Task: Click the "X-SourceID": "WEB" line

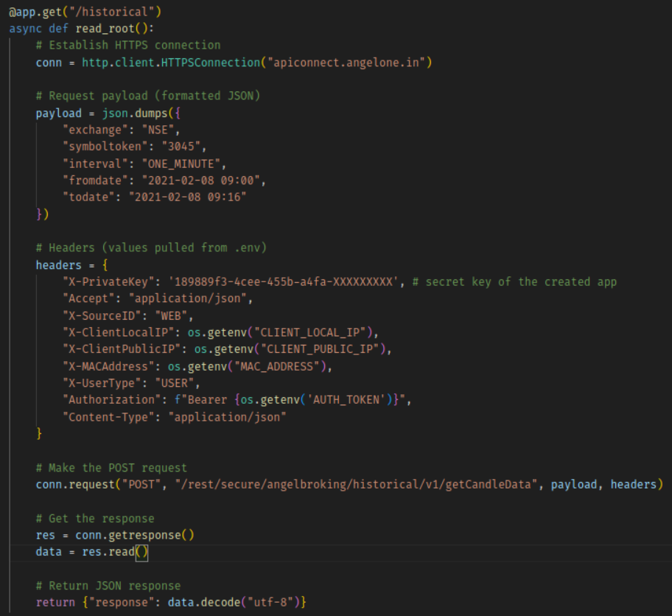Action: pyautogui.click(x=128, y=316)
